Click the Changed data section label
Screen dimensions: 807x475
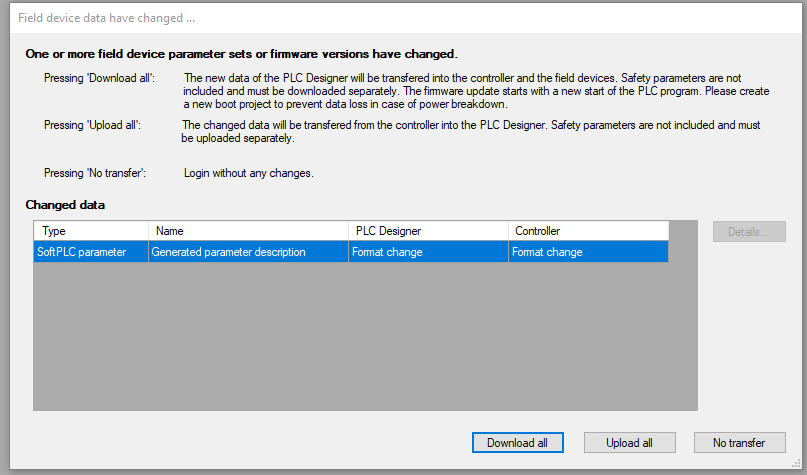click(x=65, y=205)
